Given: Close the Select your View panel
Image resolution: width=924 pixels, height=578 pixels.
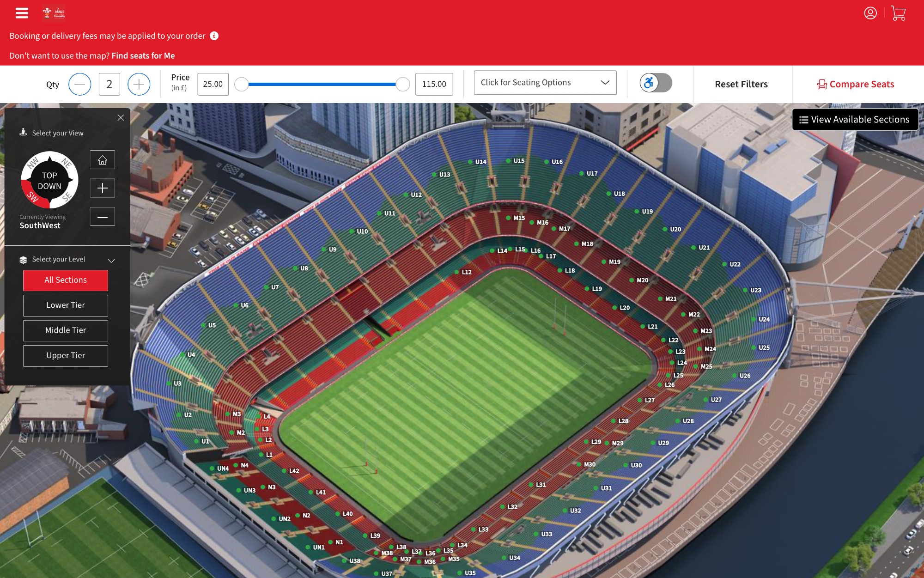Looking at the screenshot, I should tap(121, 117).
